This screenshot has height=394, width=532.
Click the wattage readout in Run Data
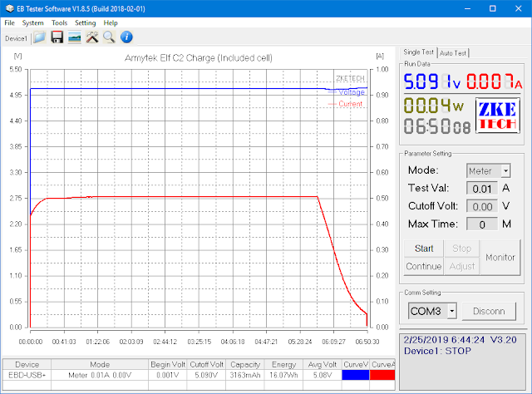point(434,106)
